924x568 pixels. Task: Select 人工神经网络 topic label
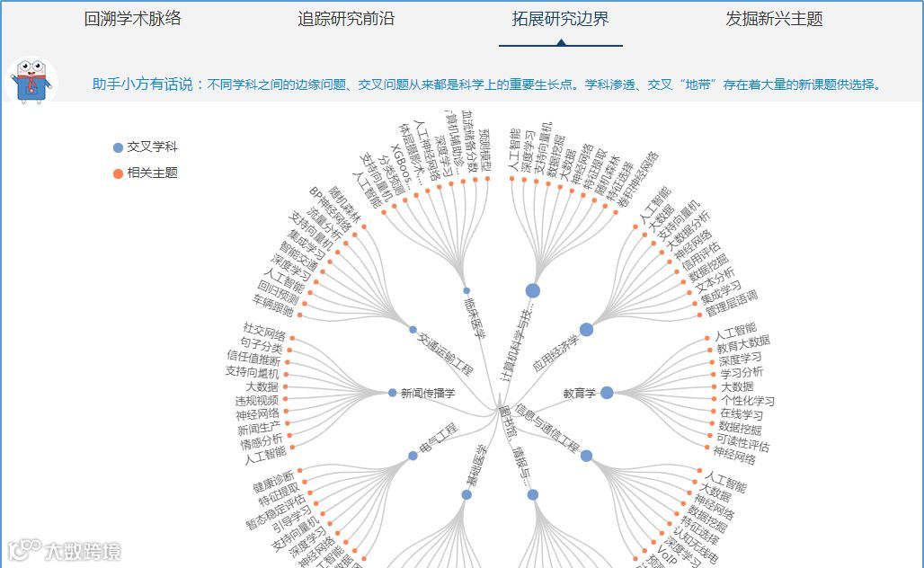[x=428, y=150]
